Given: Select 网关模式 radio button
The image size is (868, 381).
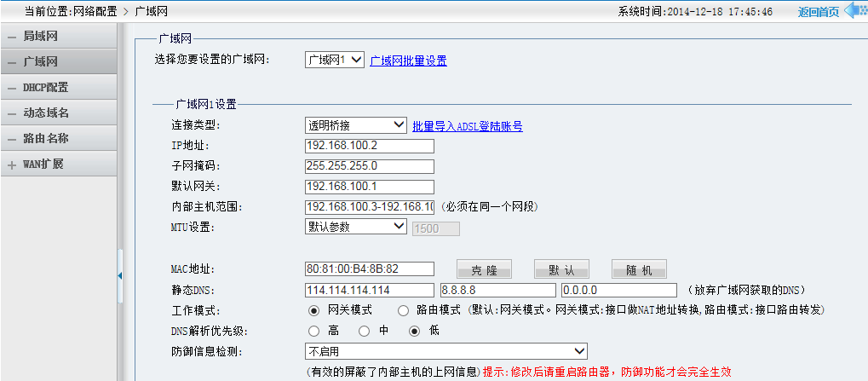Looking at the screenshot, I should coord(313,310).
